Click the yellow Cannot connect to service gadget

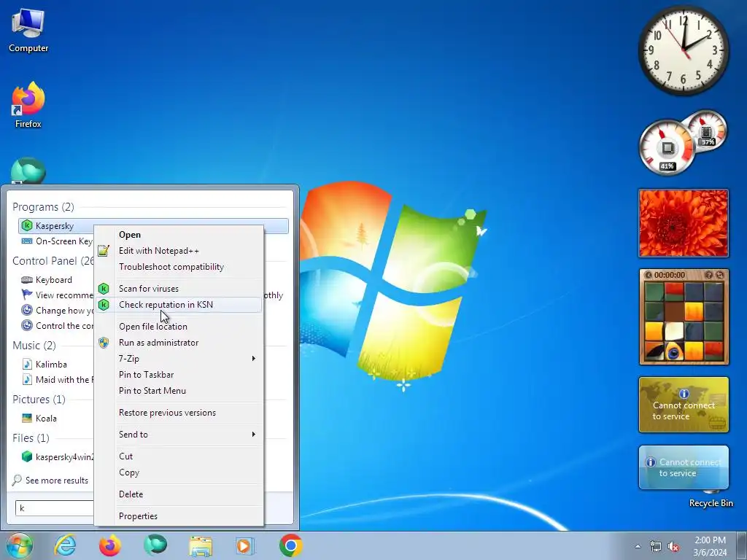tap(684, 405)
